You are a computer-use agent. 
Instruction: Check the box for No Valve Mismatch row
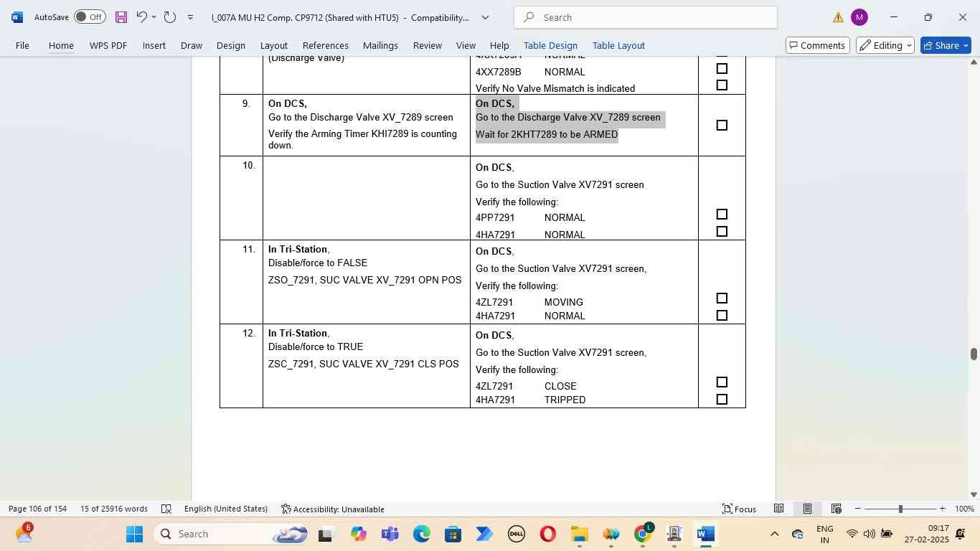[722, 85]
